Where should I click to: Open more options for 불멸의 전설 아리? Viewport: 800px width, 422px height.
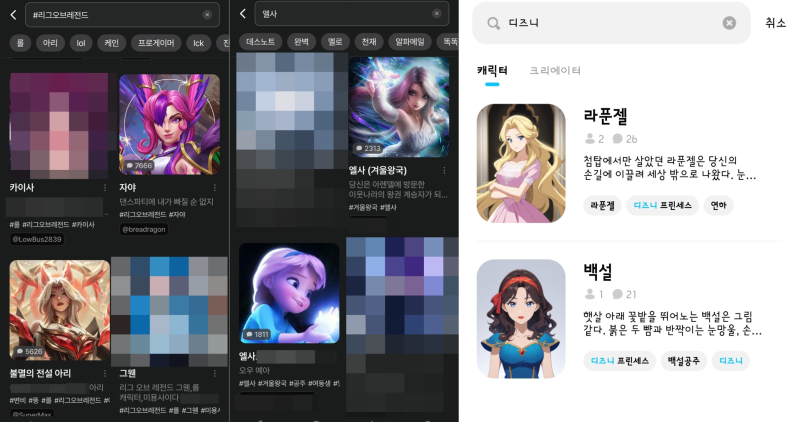105,374
